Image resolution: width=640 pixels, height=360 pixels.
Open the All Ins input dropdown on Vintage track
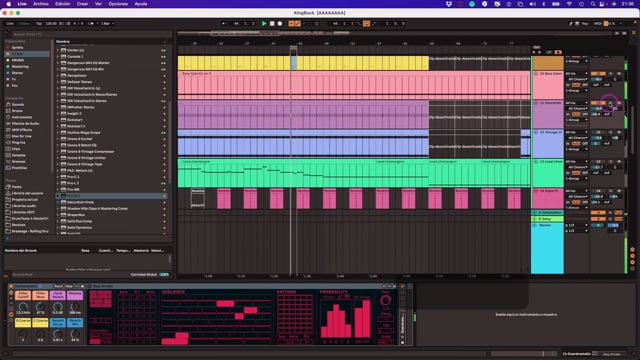(576, 132)
